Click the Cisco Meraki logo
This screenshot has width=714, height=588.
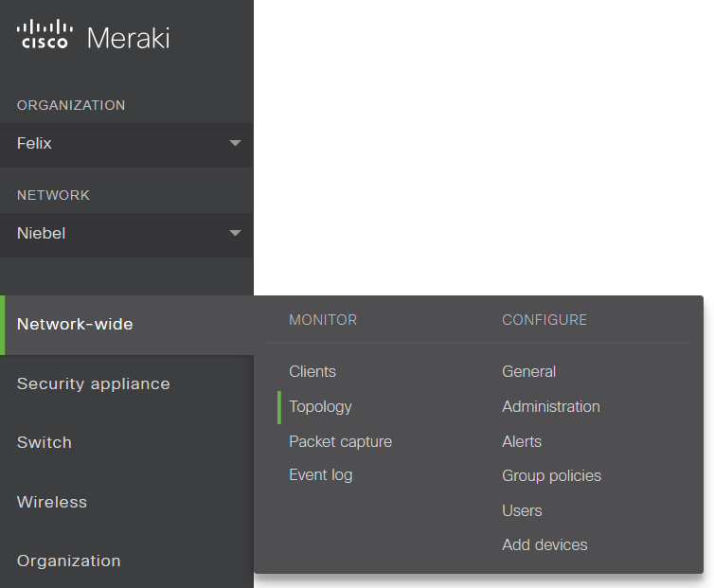click(93, 37)
